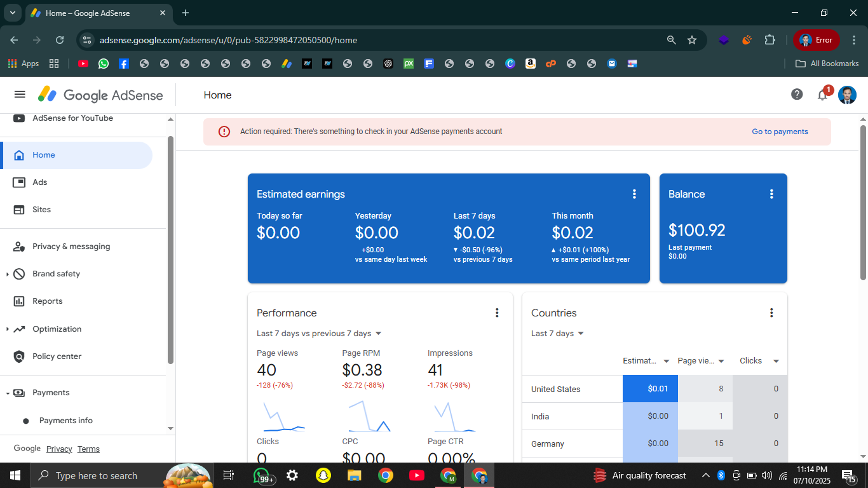Expand the Brand safety section
This screenshot has width=868, height=488.
pos(8,274)
